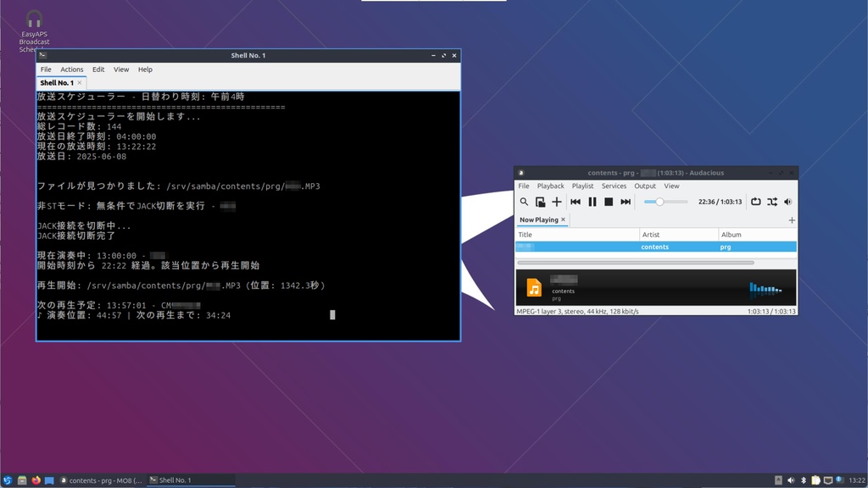The image size is (868, 488).
Task: Open the clipboard manager tray icon
Action: (815, 480)
